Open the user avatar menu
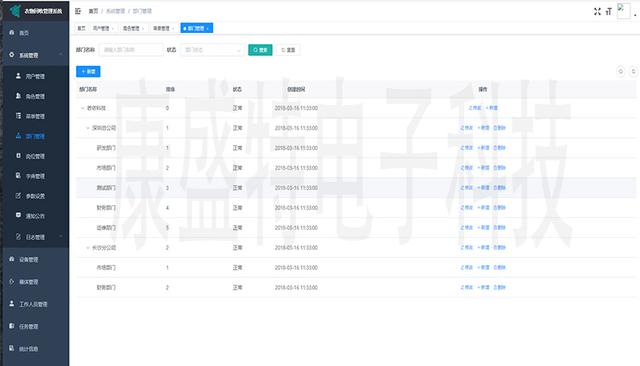 [x=623, y=11]
